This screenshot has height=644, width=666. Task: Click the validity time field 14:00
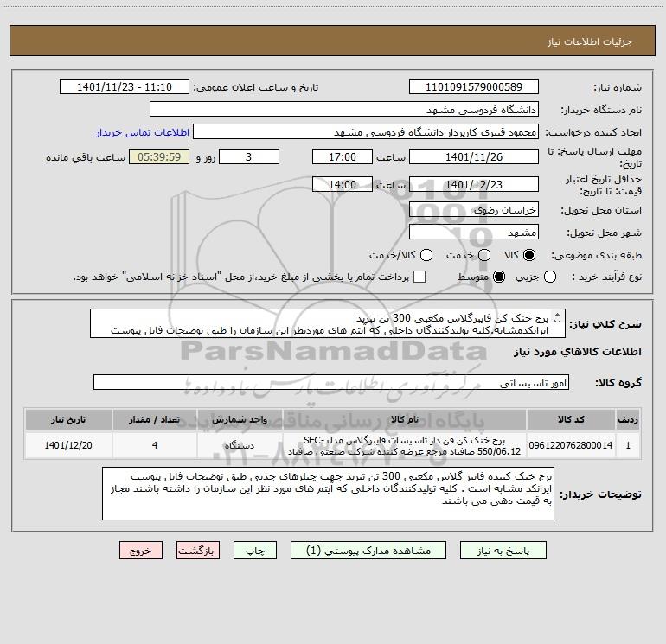pos(343,184)
